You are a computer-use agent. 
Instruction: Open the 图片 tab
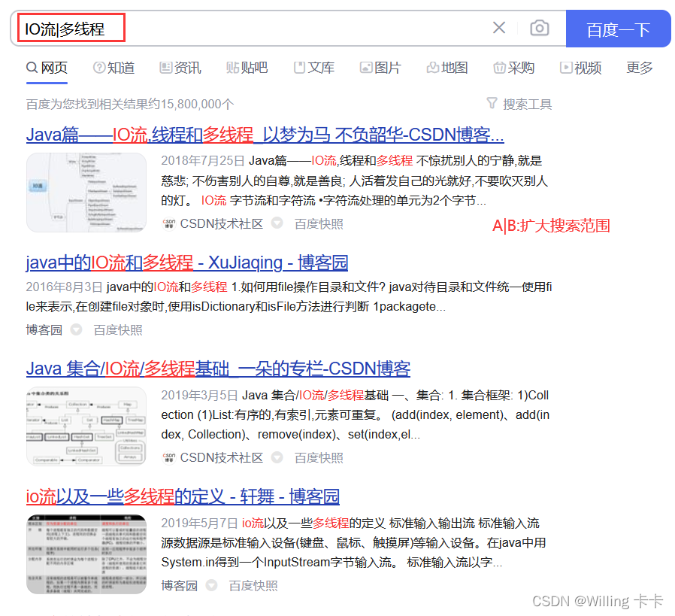(x=380, y=68)
